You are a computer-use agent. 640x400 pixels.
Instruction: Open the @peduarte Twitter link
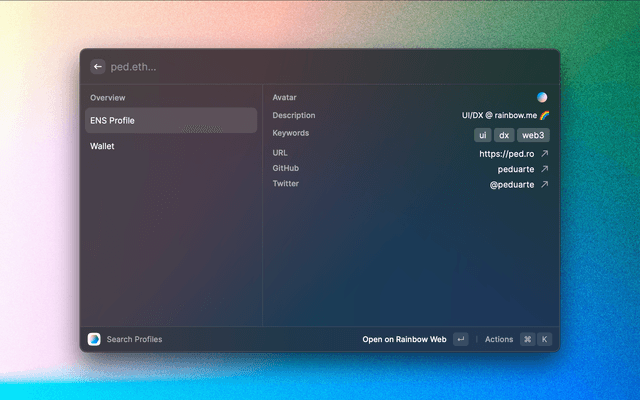[x=511, y=185]
